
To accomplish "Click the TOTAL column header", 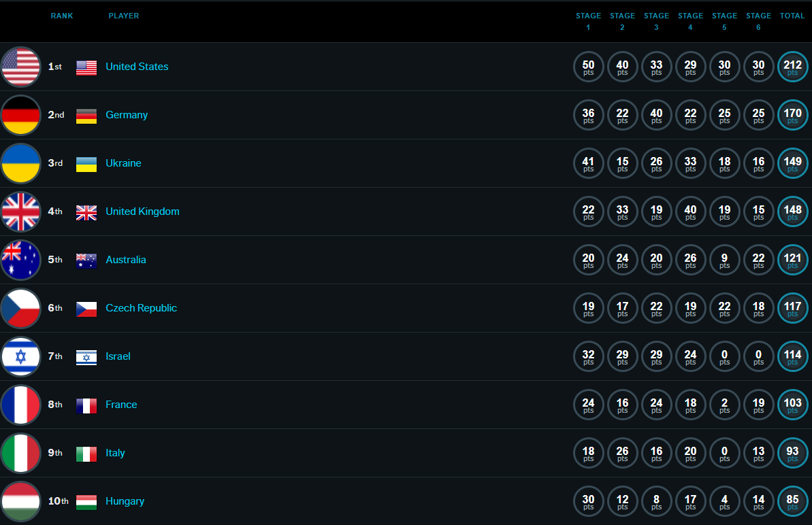I will click(792, 16).
